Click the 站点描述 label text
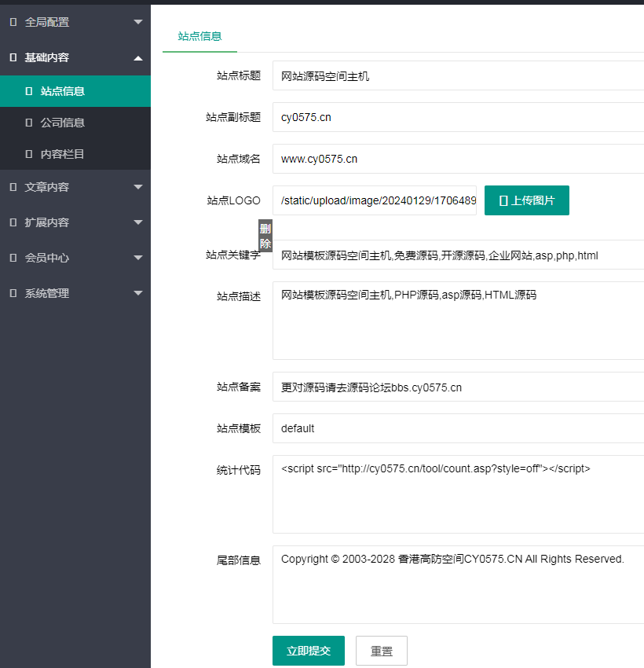644x668 pixels. click(239, 296)
